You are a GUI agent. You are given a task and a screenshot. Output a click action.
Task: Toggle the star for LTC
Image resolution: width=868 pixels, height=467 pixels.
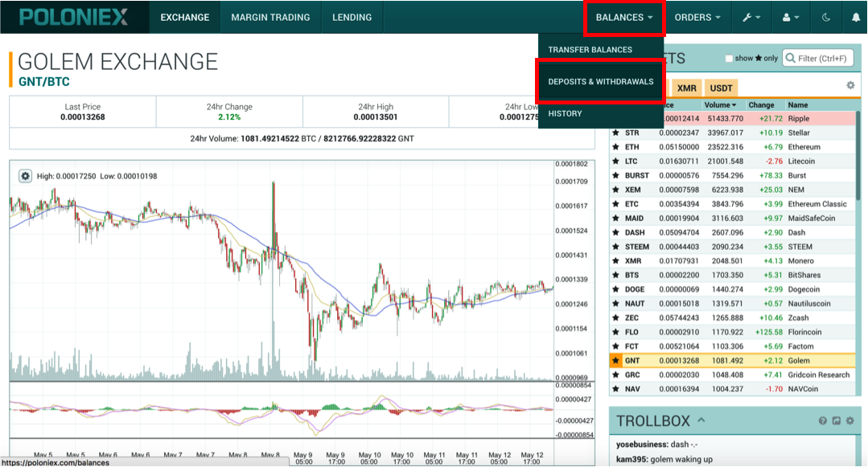[x=615, y=162]
